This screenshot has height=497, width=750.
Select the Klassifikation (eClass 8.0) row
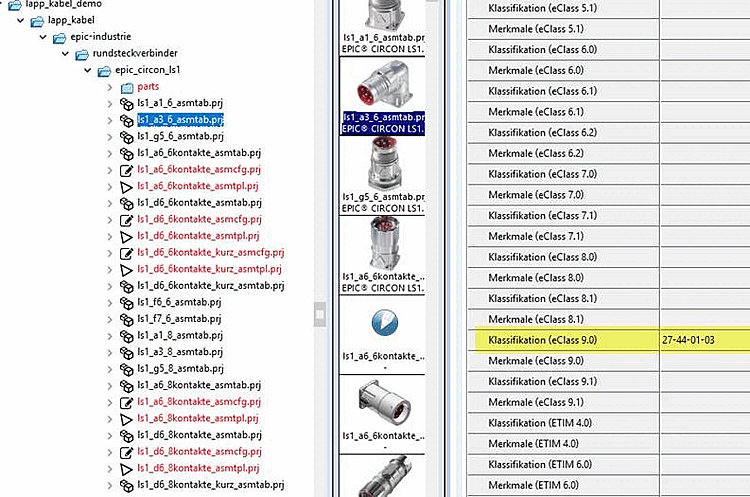click(608, 257)
